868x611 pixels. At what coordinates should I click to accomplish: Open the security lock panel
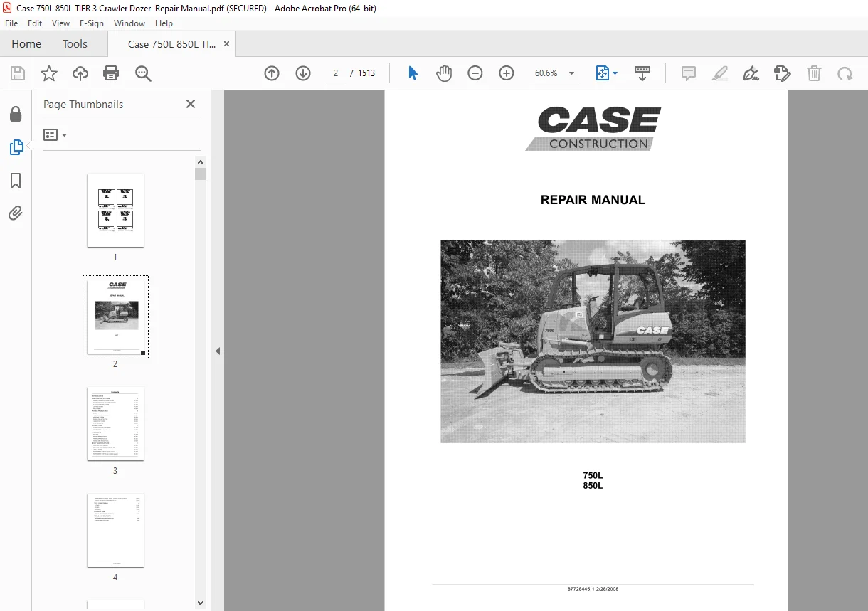pos(16,115)
